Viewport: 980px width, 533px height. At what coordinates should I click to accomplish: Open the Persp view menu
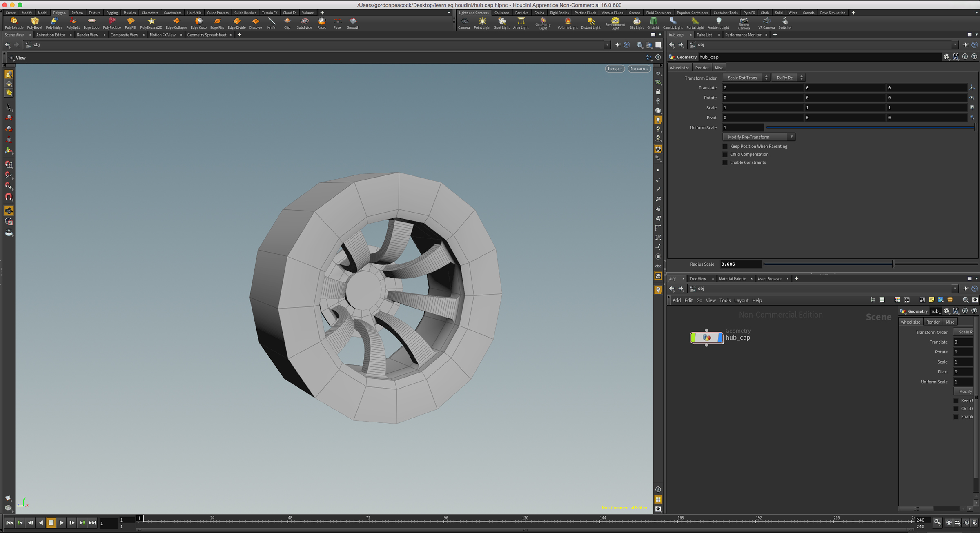pyautogui.click(x=614, y=69)
